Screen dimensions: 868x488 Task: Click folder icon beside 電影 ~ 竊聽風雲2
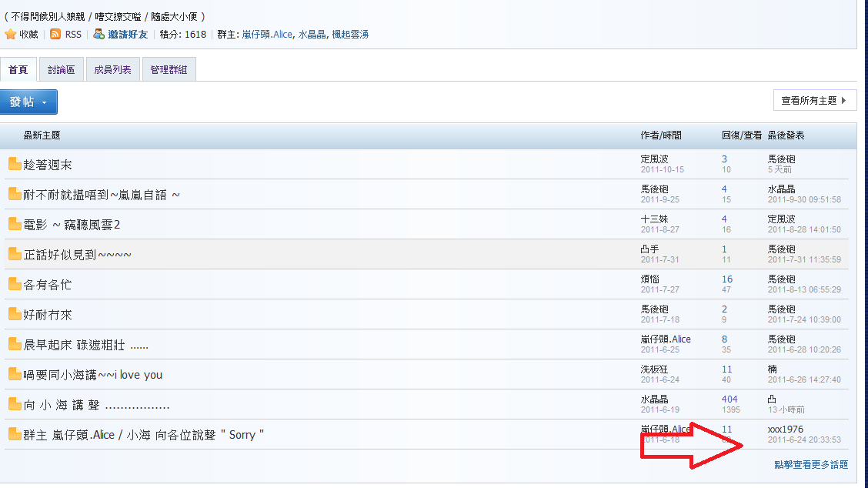[15, 224]
